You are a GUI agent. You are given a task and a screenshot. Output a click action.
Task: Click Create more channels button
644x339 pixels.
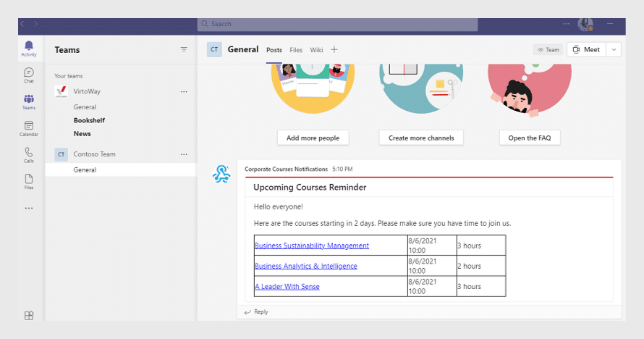(x=421, y=138)
